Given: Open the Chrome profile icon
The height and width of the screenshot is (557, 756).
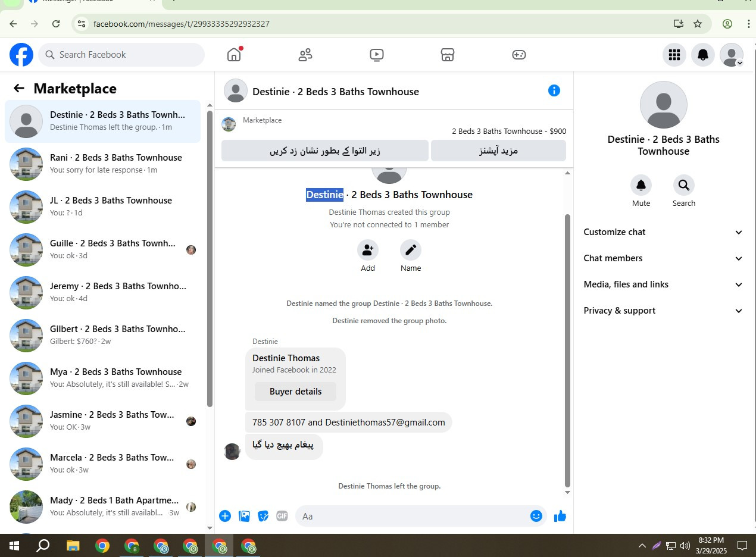Looking at the screenshot, I should click(727, 24).
